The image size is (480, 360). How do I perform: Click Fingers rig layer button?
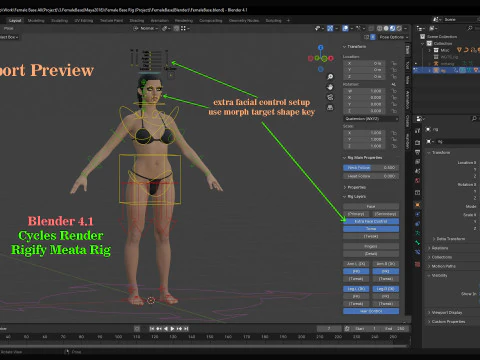coord(371,246)
